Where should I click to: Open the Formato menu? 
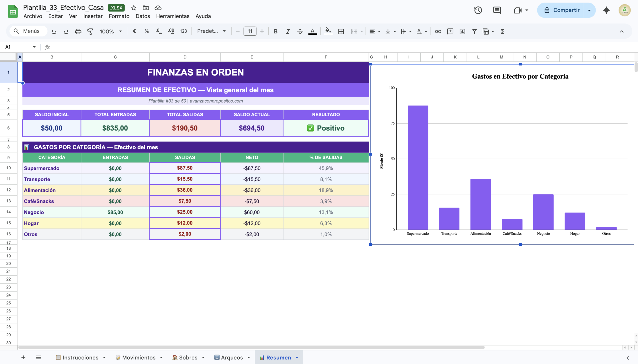click(x=119, y=16)
